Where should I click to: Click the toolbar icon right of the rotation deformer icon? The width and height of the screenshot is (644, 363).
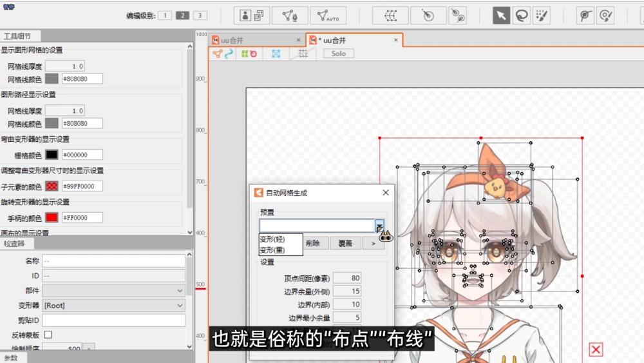(x=457, y=15)
